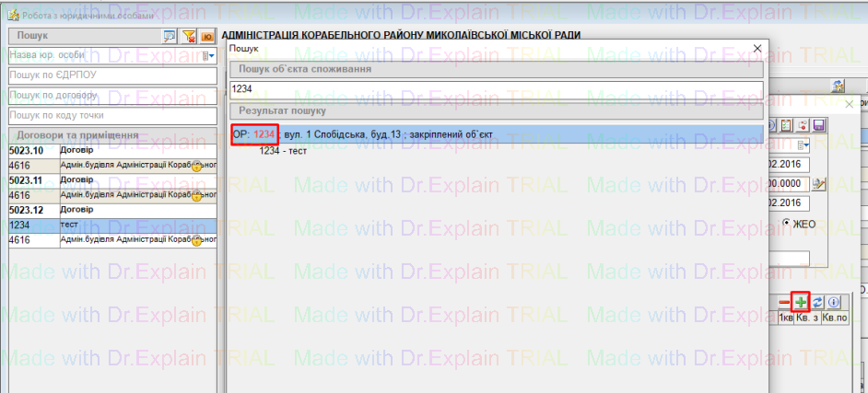The image size is (868, 393).
Task: Click the purple save diskette icon
Action: [x=818, y=124]
